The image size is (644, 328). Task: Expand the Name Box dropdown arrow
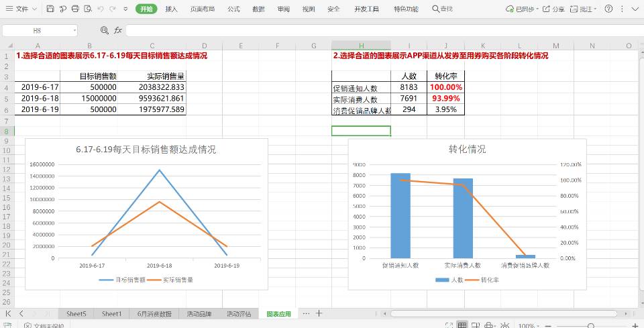74,30
